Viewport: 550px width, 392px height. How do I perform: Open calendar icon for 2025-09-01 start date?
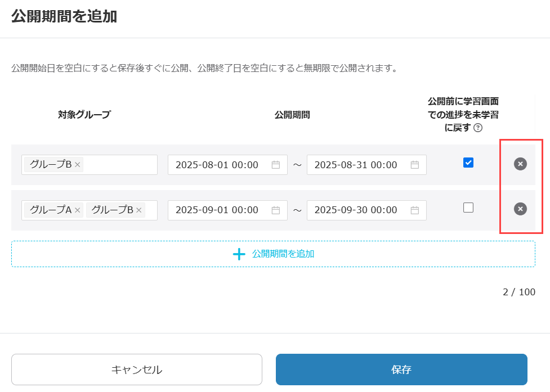(x=276, y=210)
